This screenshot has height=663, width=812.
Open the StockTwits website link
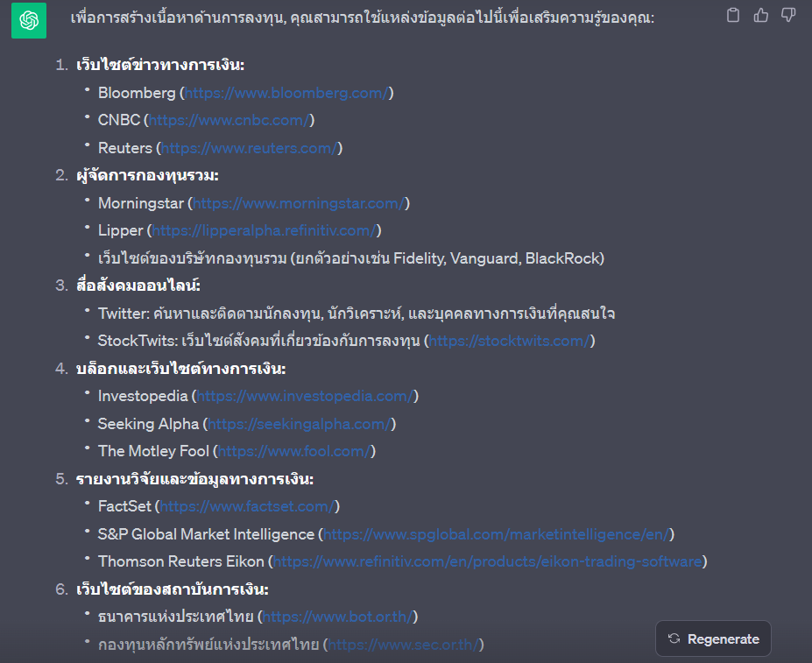(509, 341)
